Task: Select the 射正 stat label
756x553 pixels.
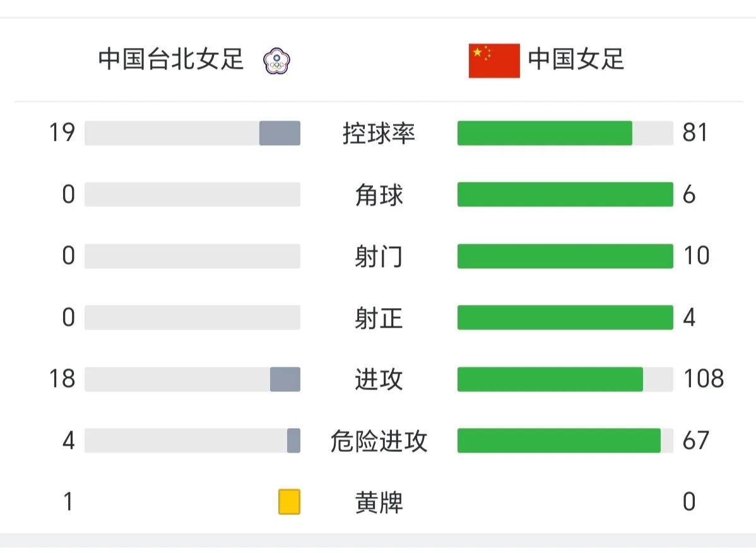Action: point(379,318)
